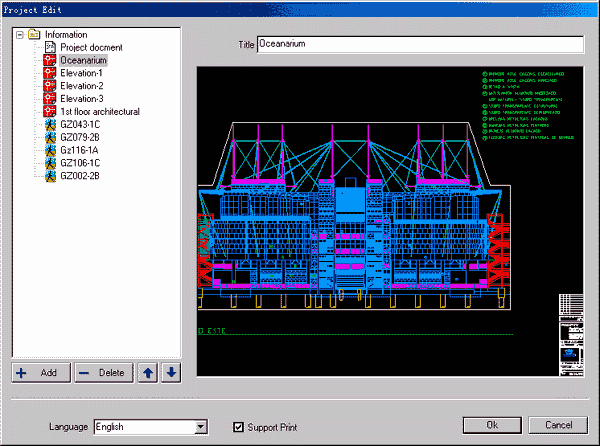Select GZ002-2B in the tree
Screen dimensions: 600x446
[80, 176]
